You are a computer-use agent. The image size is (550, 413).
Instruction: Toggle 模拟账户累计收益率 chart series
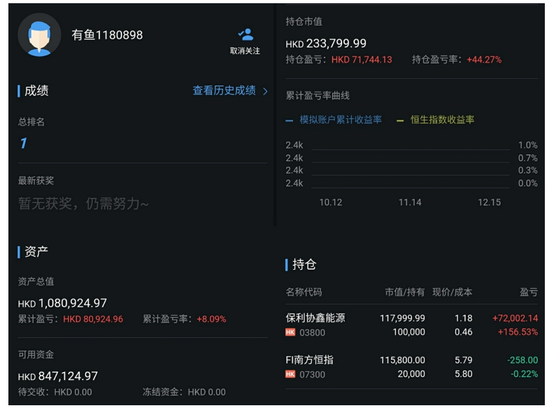point(340,120)
